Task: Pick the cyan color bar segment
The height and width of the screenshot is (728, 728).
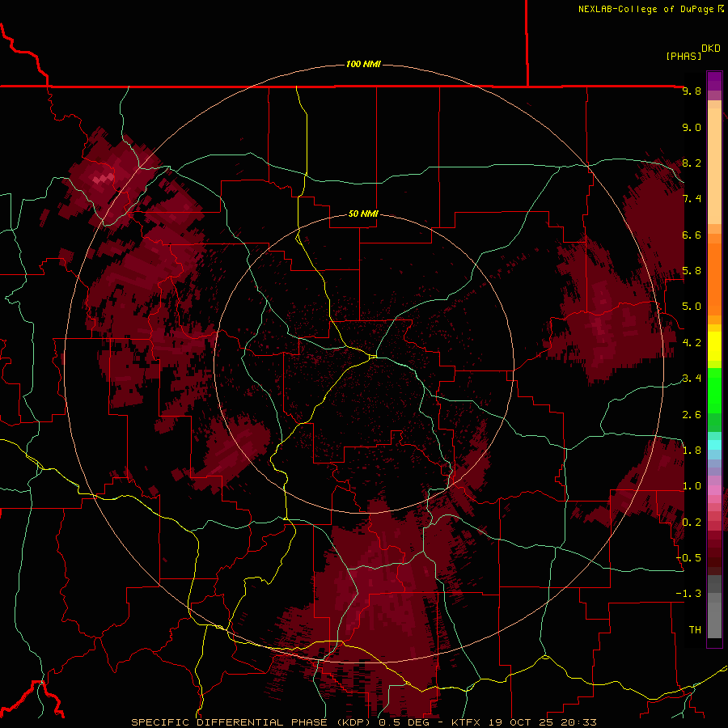Action: tap(714, 445)
